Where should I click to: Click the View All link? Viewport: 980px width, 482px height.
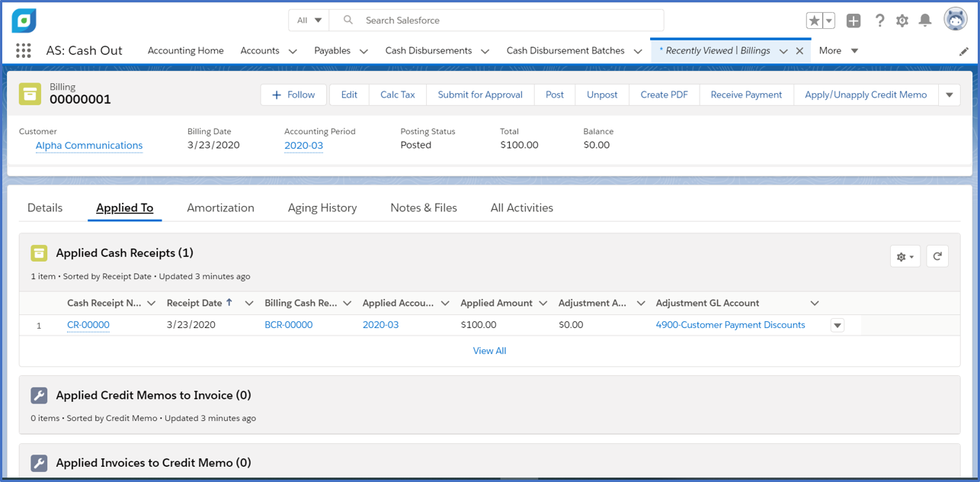[x=489, y=351]
